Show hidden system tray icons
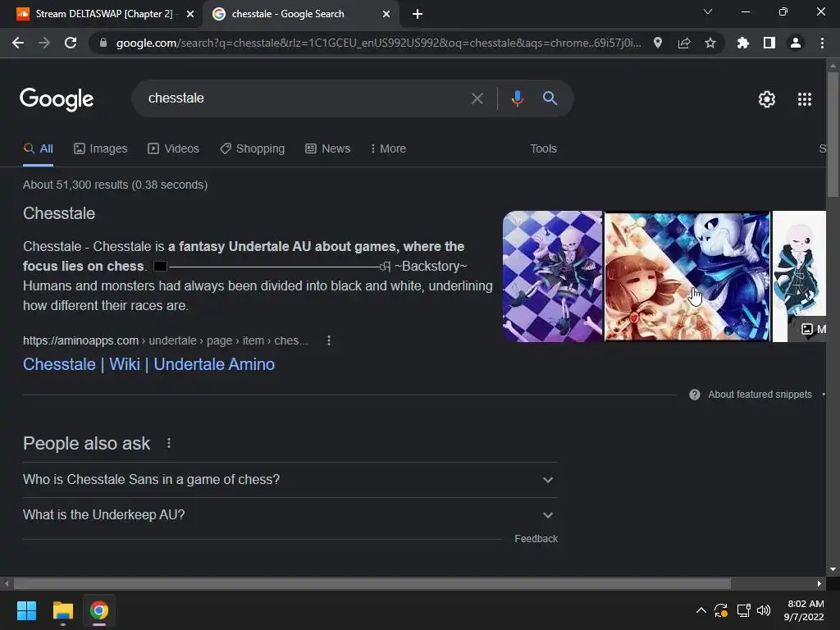 pos(701,610)
